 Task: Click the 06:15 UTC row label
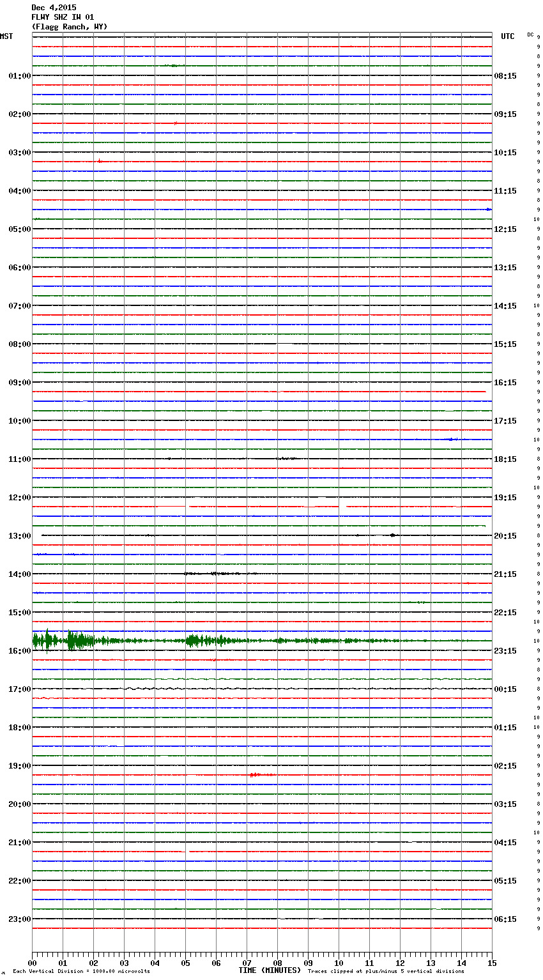[x=505, y=919]
